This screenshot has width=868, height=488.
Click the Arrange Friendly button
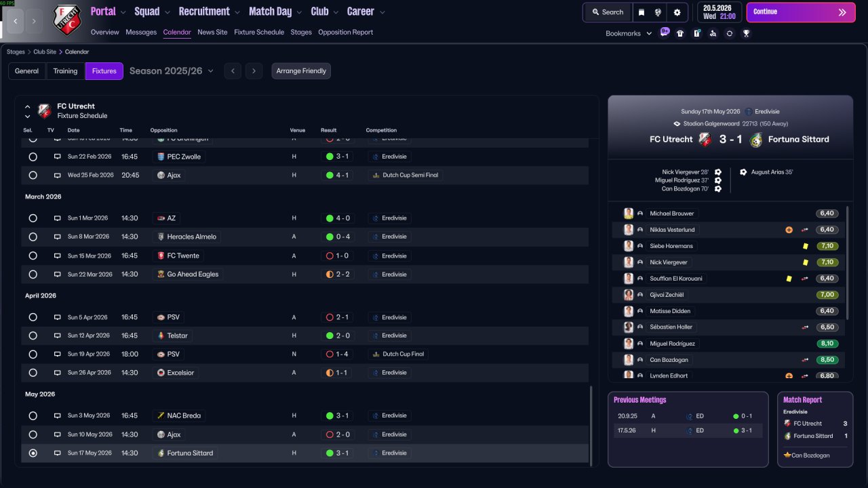(x=301, y=71)
